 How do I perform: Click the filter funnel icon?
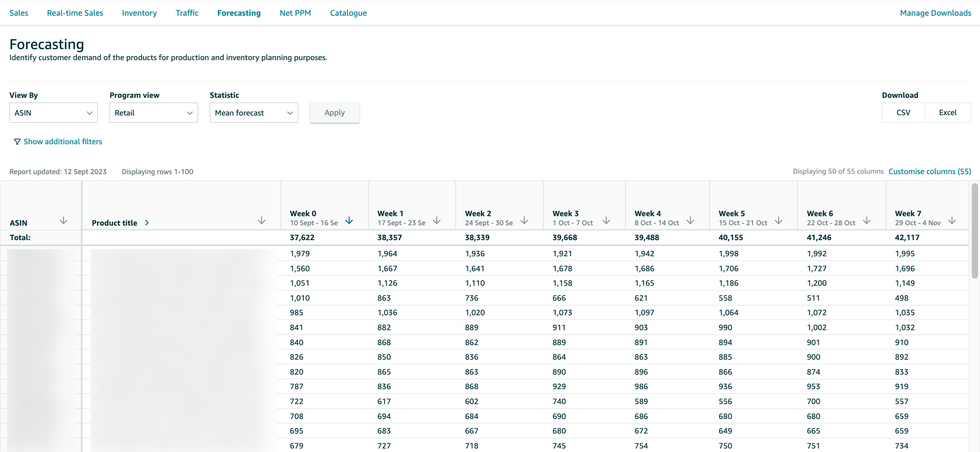pos(17,141)
